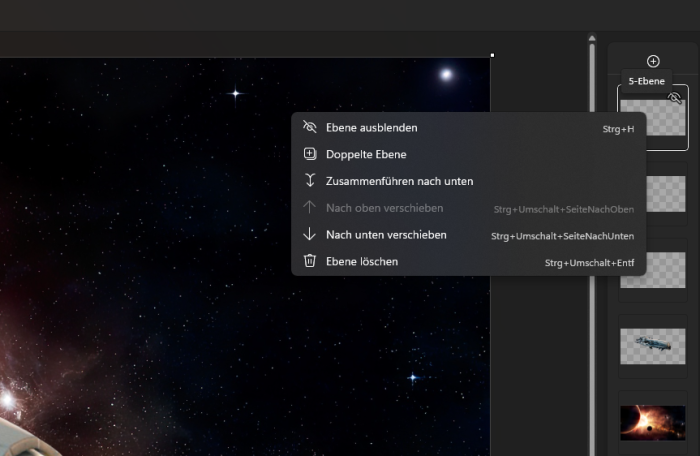Choose Ebene ausblenden from the context menu

(371, 128)
